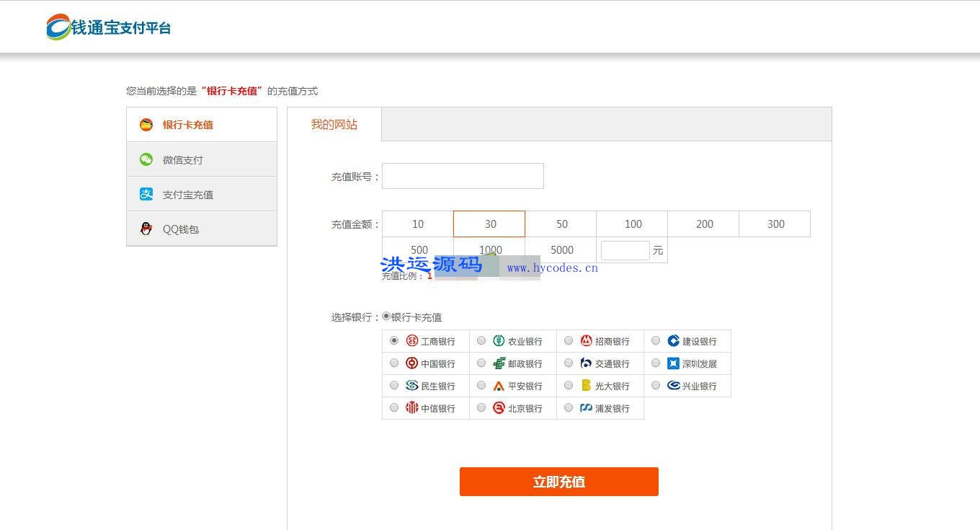Focus the custom amount field before 元
Screen dimensions: 980x530
[625, 250]
